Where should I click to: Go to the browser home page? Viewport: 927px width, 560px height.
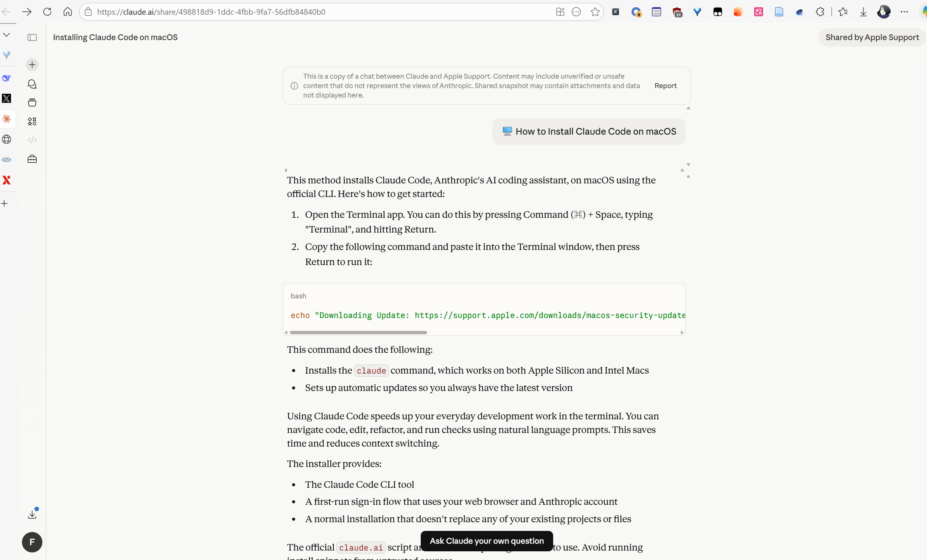coord(68,12)
